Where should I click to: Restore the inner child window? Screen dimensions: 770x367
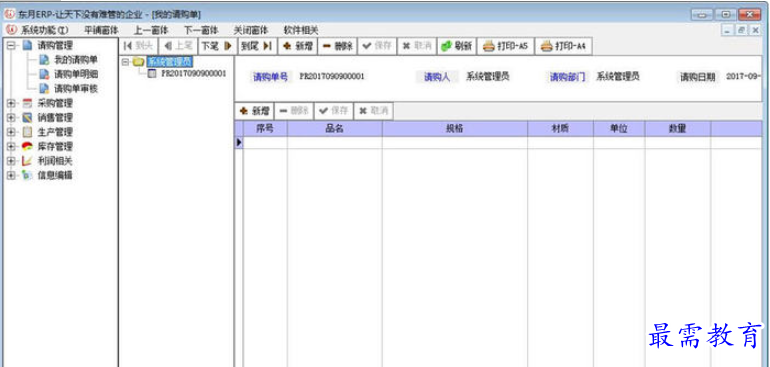point(742,30)
